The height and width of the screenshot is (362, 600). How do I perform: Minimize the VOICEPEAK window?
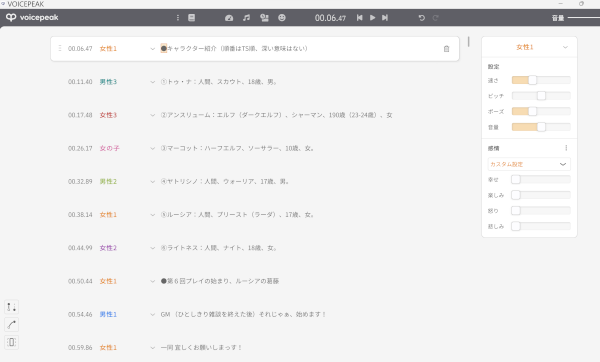pos(561,4)
